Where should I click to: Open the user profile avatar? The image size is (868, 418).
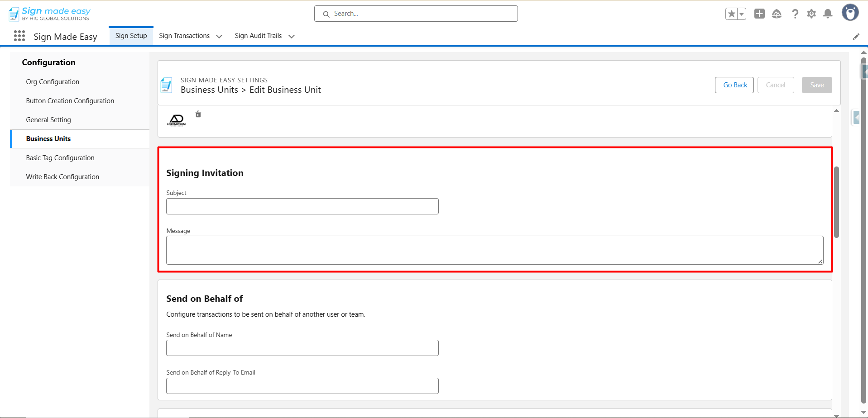click(850, 13)
